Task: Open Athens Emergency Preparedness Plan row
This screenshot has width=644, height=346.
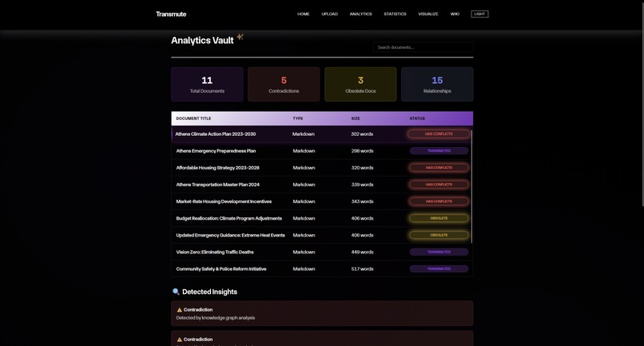Action: (322, 151)
